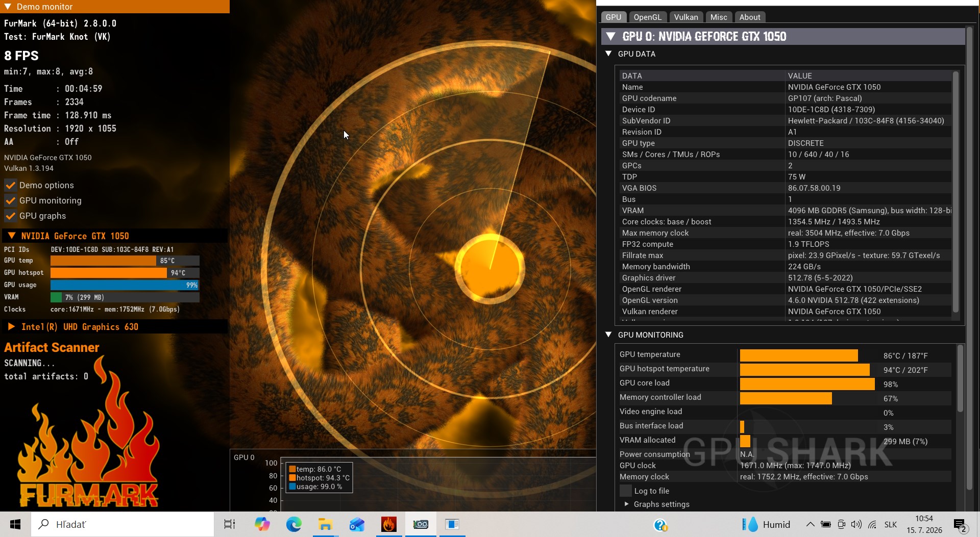
Task: Click the 'total artifacts: 0' text
Action: pyautogui.click(x=46, y=376)
